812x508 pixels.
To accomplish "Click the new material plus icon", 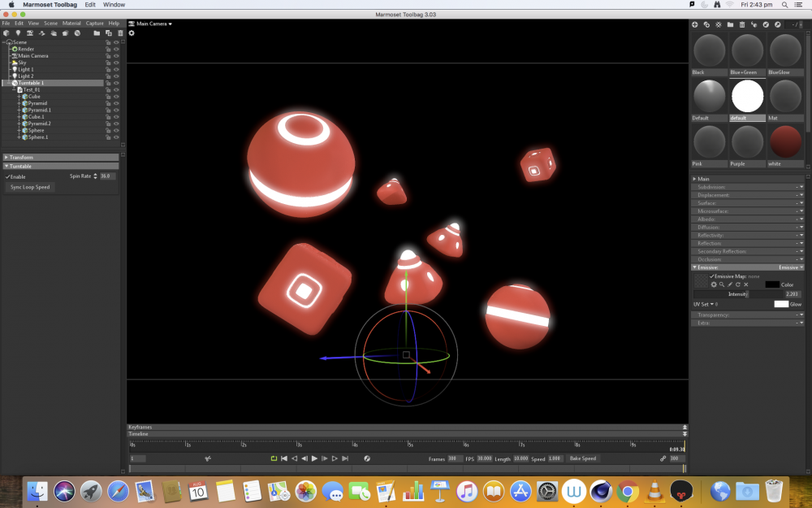I will [695, 25].
